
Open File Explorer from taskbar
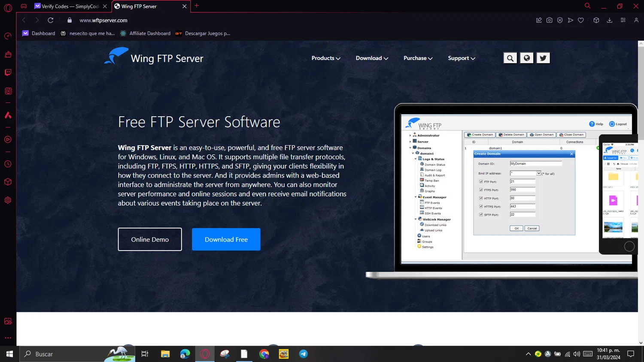pyautogui.click(x=165, y=354)
